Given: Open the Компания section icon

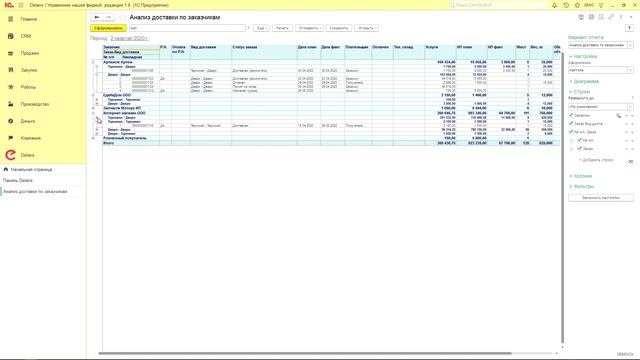Looking at the screenshot, I should tap(11, 138).
